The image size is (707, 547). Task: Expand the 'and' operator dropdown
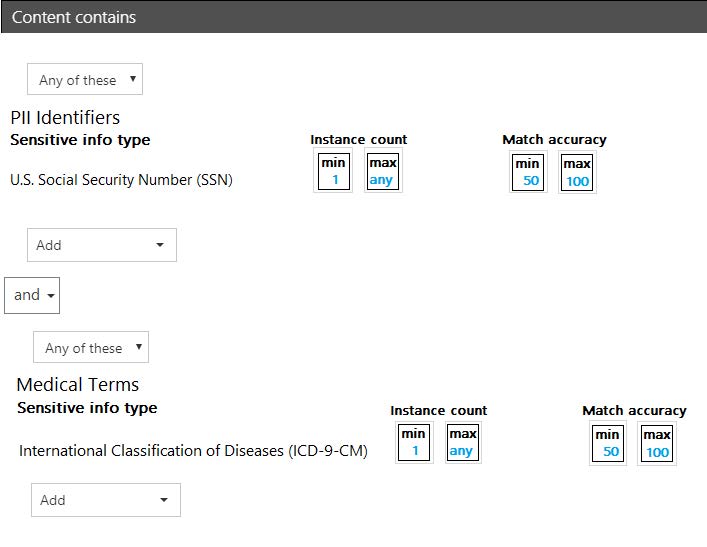pos(33,295)
